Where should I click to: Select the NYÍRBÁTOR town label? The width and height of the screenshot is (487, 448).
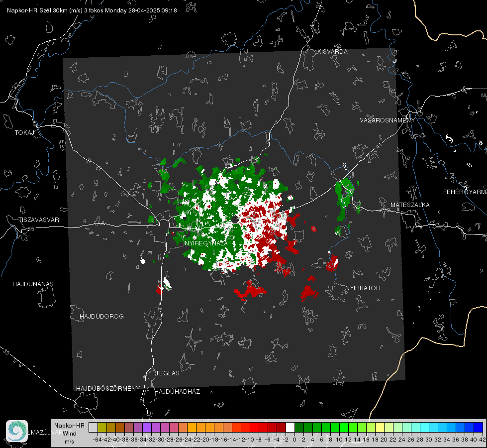(363, 288)
